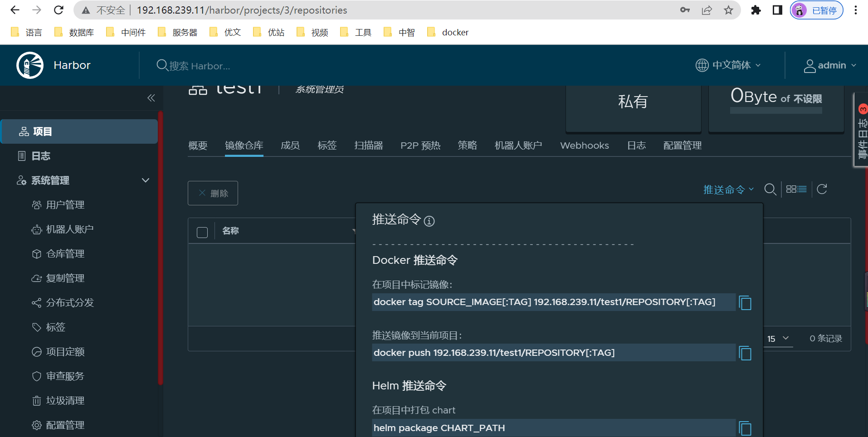868x437 pixels.
Task: Open the 概要 tab
Action: [197, 146]
